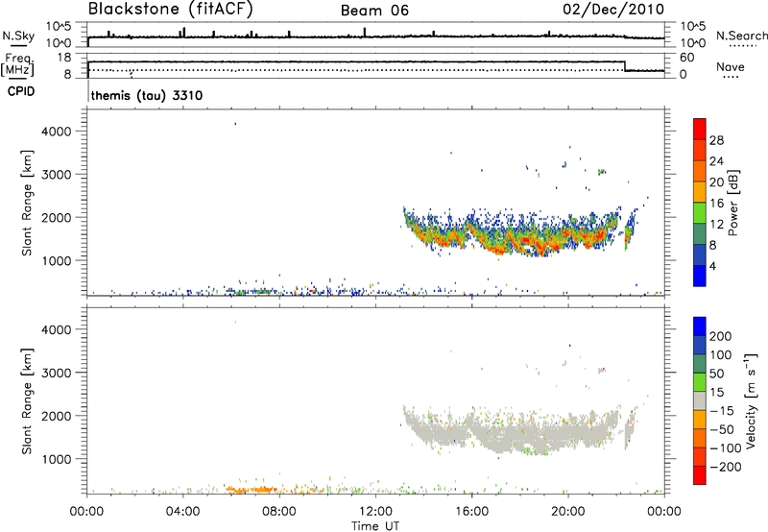The width and height of the screenshot is (768, 532).
Task: Click the '15' tick on Velocity scale
Action: 716,392
